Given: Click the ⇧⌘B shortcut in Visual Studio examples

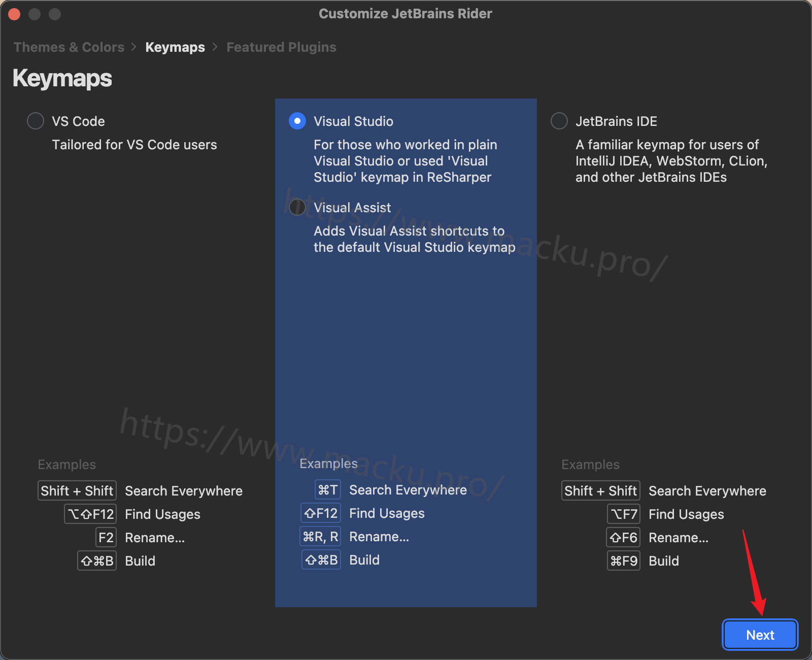Looking at the screenshot, I should tap(321, 560).
